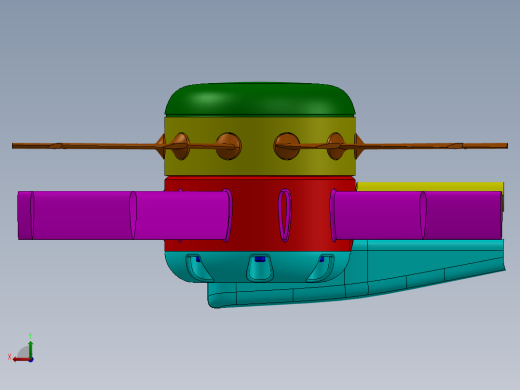Viewport: 520px width, 390px height.
Task: Select the center vent opening on cyan base
Action: [x=260, y=267]
